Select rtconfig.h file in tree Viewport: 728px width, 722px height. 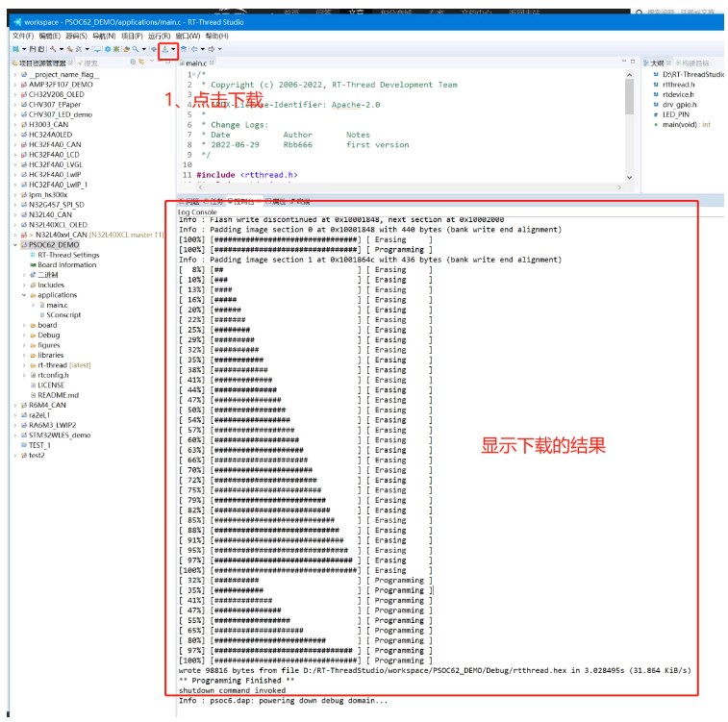point(53,375)
